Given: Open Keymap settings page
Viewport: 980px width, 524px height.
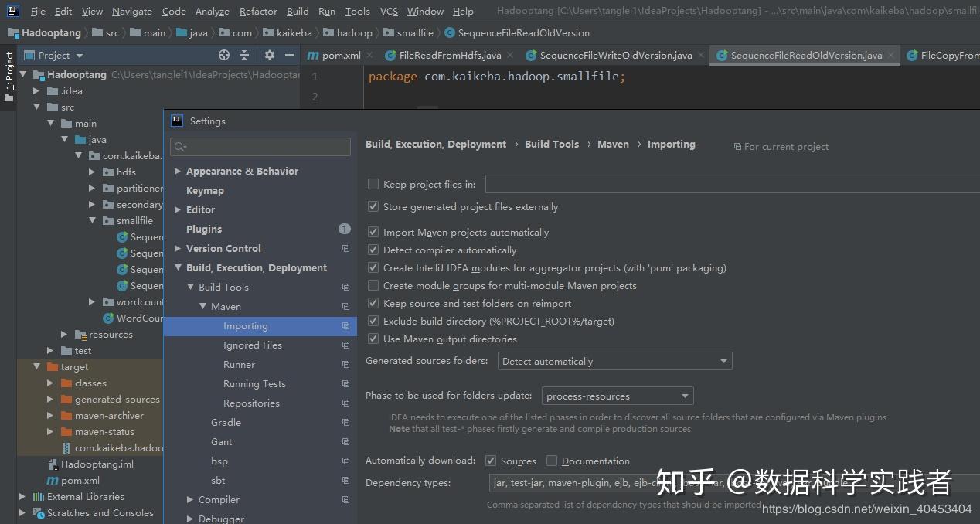Looking at the screenshot, I should [205, 191].
